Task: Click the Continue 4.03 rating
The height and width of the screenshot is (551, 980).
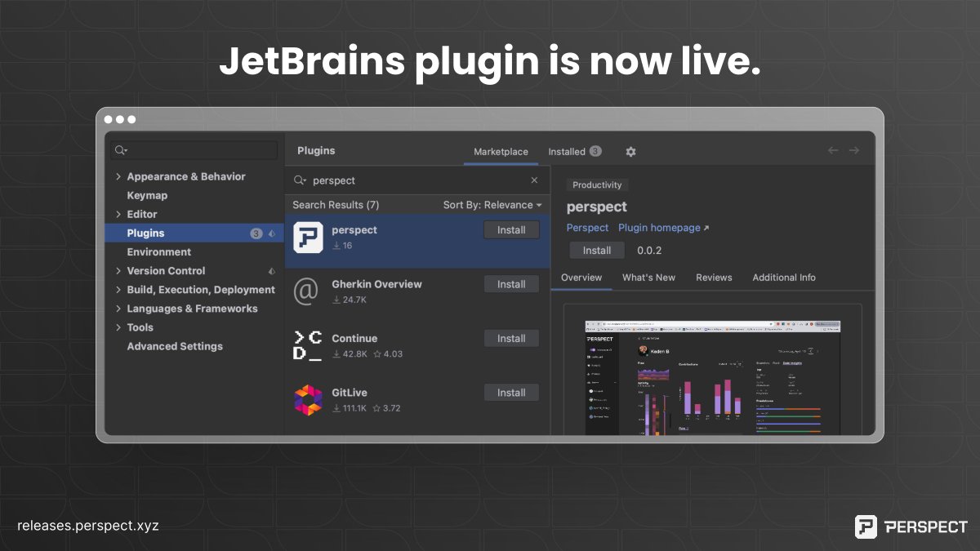Action: pos(387,354)
